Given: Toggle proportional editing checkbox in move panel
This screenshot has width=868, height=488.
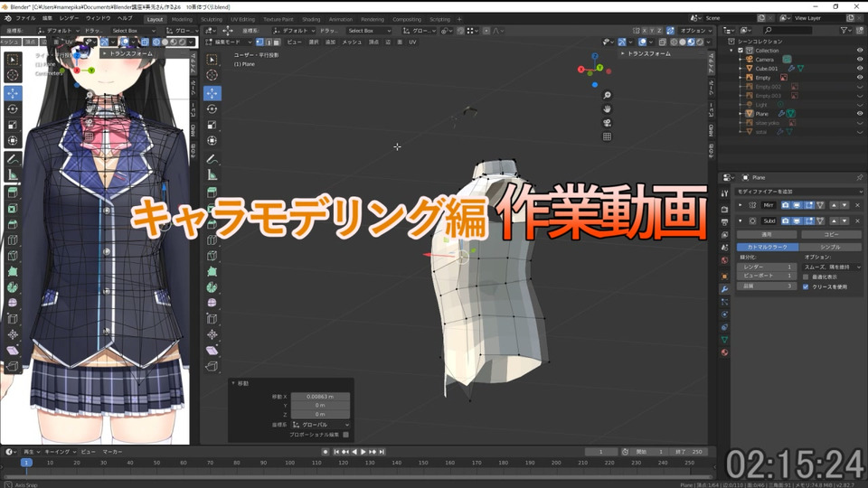Looking at the screenshot, I should pos(345,435).
